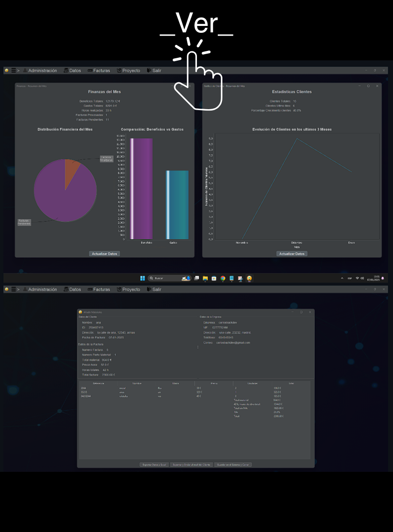Expand hidden system tray icons chevron
This screenshot has width=393, height=532.
click(x=342, y=278)
